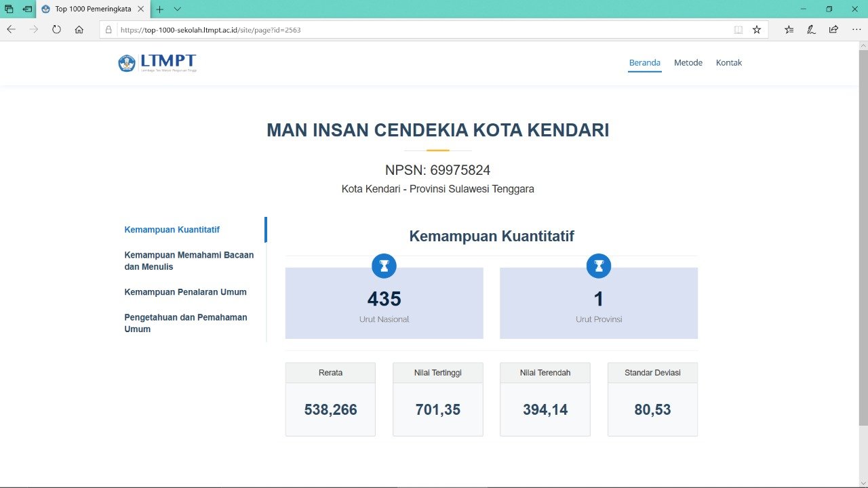Click the Add notes pen icon
Viewport: 868px width, 488px height.
[x=811, y=29]
